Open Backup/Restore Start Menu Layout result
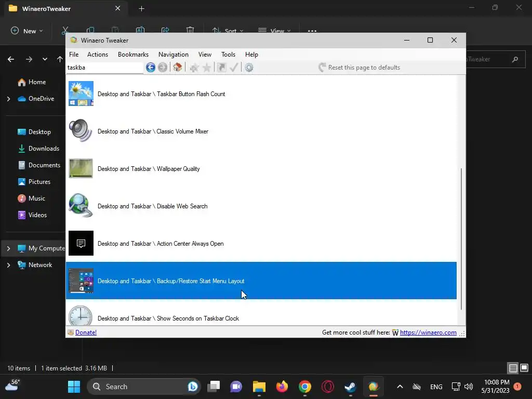The image size is (532, 399). 261,281
